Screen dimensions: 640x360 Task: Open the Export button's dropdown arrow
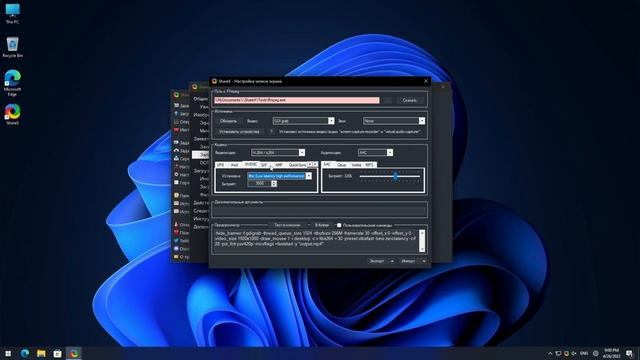coord(392,261)
